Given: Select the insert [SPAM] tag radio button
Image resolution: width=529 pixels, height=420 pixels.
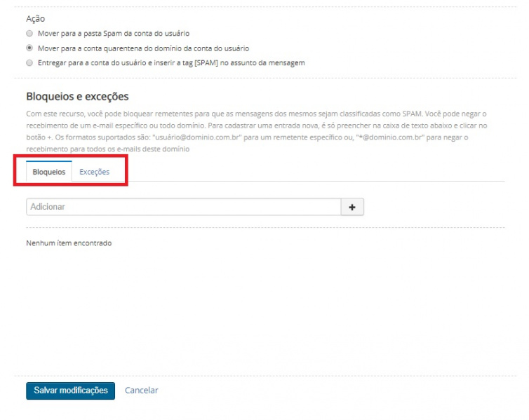Looking at the screenshot, I should click(x=29, y=63).
